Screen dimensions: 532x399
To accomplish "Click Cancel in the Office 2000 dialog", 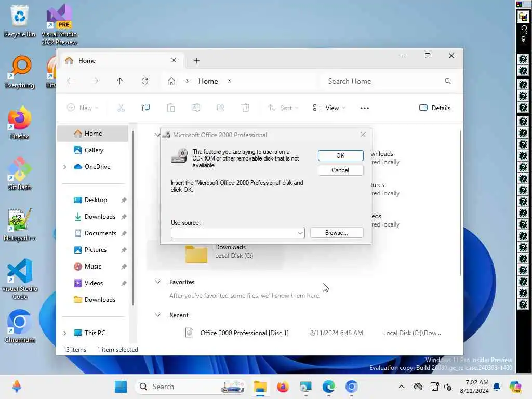I will (340, 170).
